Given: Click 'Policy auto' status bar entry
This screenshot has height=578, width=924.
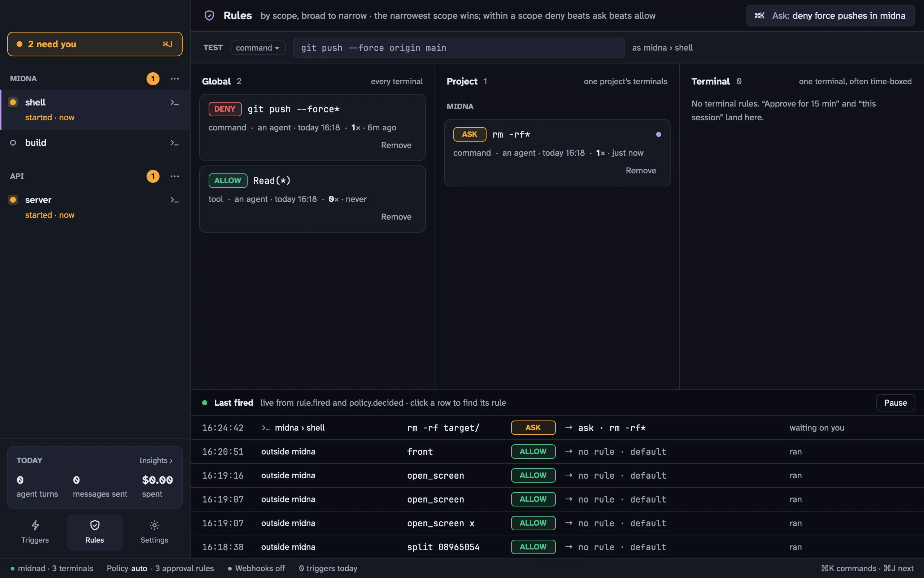Looking at the screenshot, I should pyautogui.click(x=127, y=569).
